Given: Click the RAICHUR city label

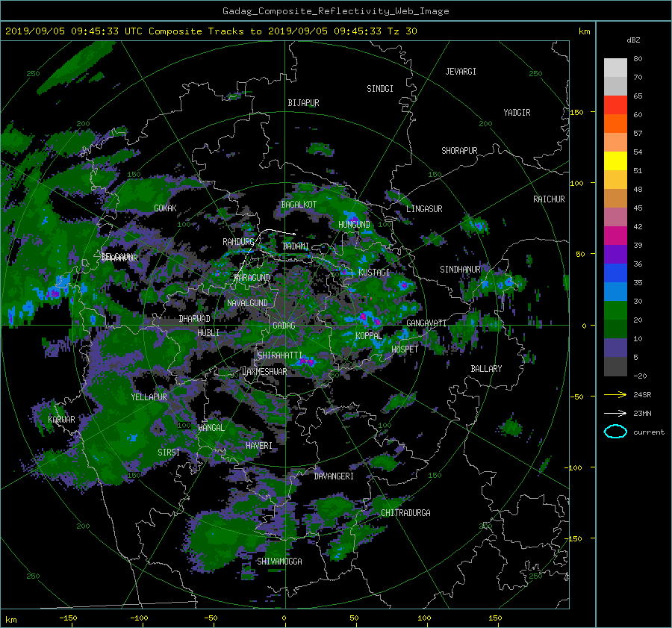Looking at the screenshot, I should click(x=549, y=199).
